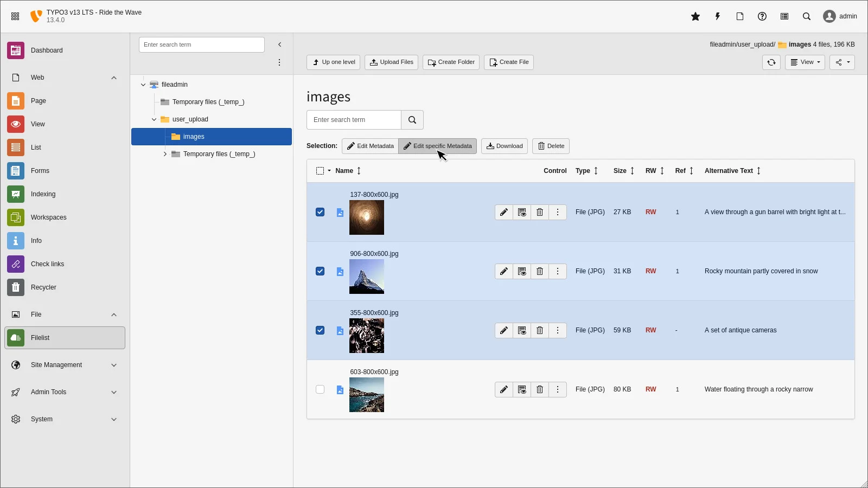Screen dimensions: 868x488
Task: Open the Filelist module in sidebar
Action: 40,337
